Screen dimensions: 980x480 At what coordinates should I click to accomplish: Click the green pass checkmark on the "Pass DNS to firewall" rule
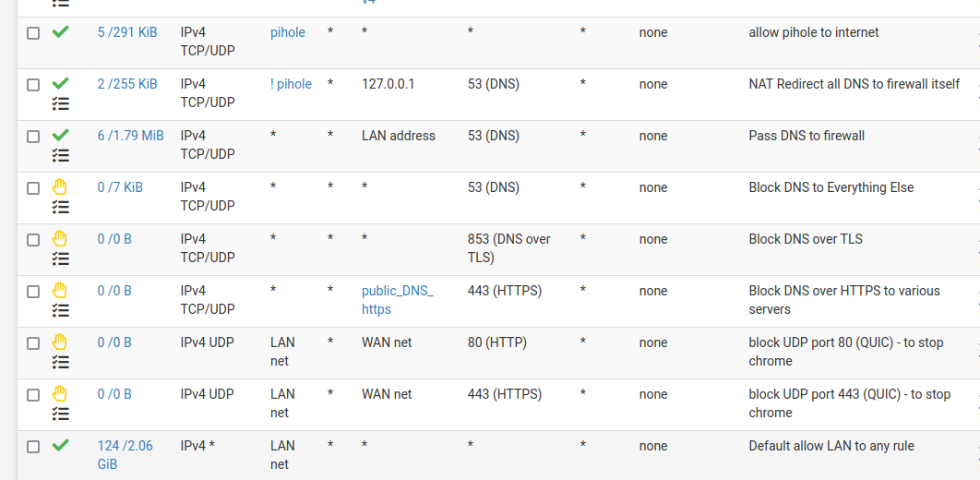point(61,136)
